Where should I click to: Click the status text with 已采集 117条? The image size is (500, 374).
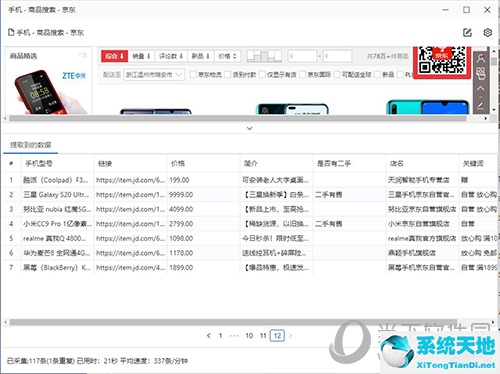point(97,361)
